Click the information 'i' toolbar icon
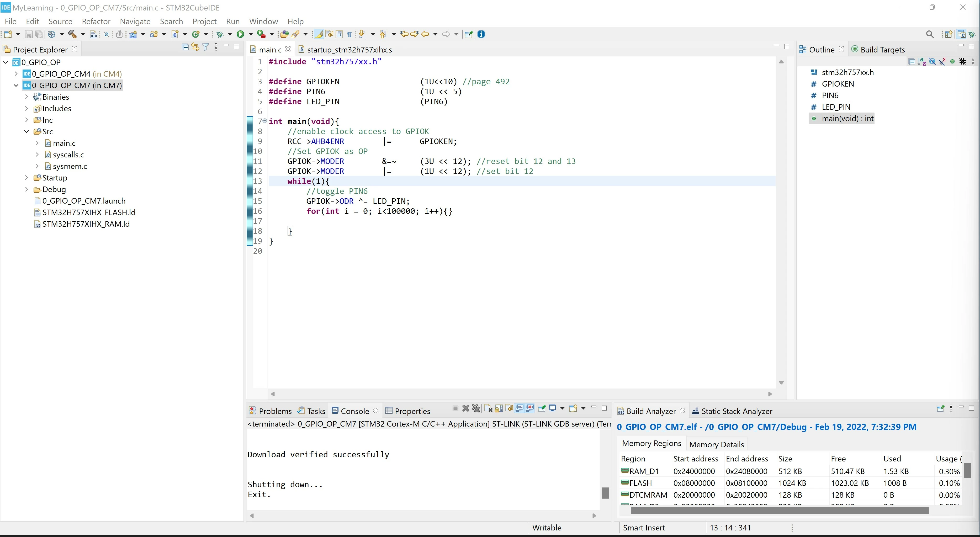The width and height of the screenshot is (980, 537). coord(481,34)
